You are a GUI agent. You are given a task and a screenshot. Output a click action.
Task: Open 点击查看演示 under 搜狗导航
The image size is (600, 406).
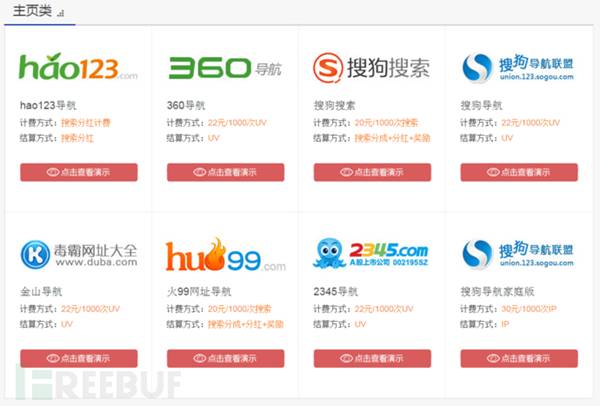pos(519,172)
